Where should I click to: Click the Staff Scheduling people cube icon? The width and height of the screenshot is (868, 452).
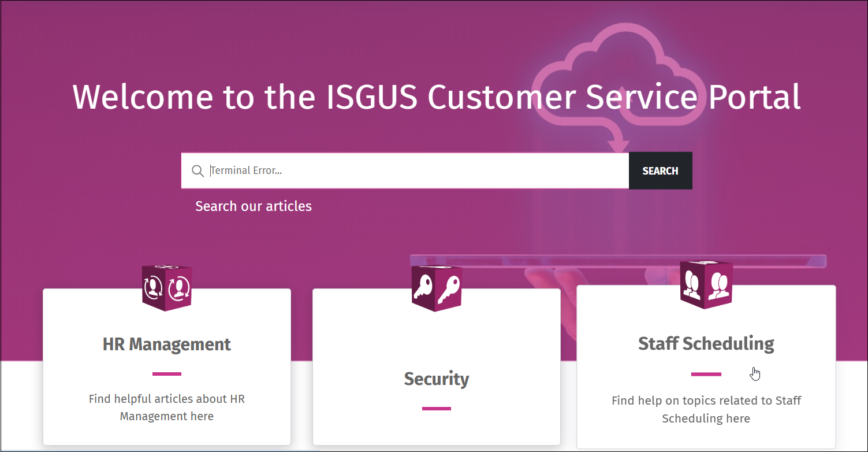(x=706, y=284)
